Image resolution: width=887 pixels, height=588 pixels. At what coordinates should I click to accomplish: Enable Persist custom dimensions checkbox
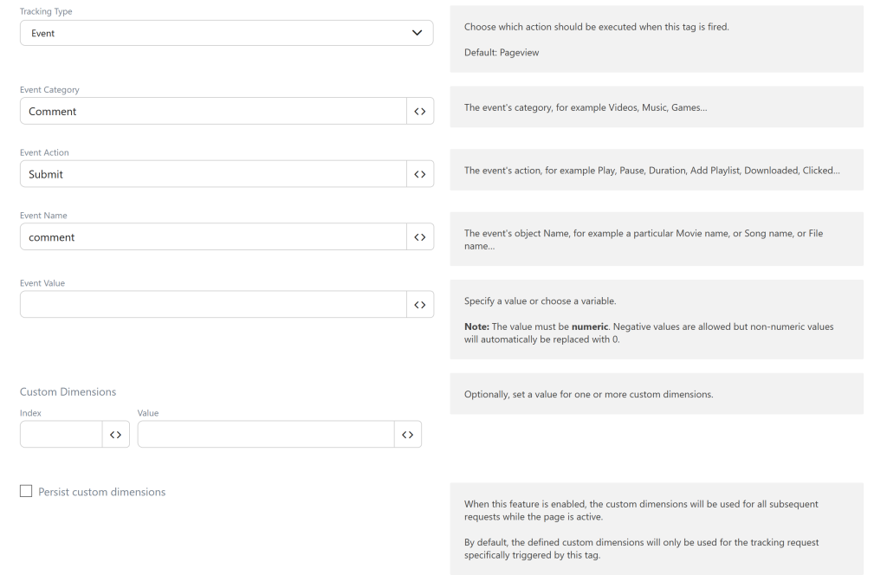pos(26,491)
